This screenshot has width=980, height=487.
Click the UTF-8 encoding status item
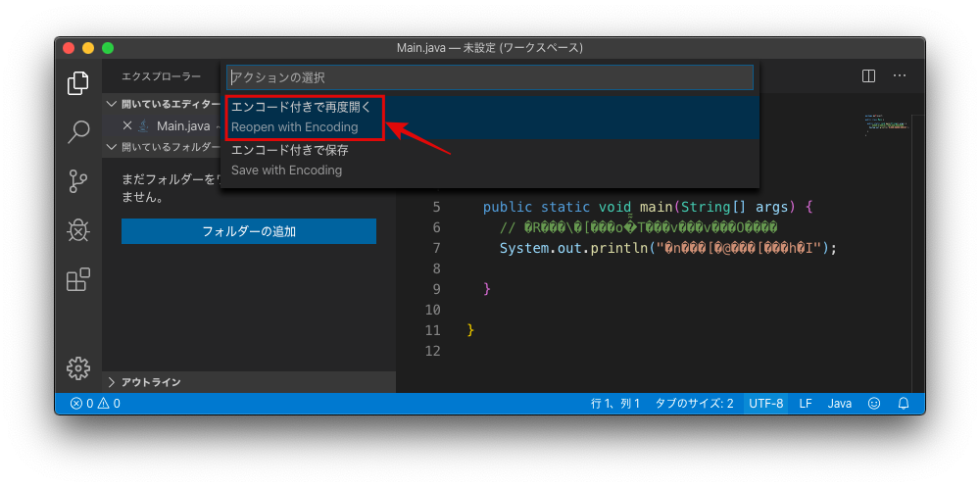coord(766,404)
